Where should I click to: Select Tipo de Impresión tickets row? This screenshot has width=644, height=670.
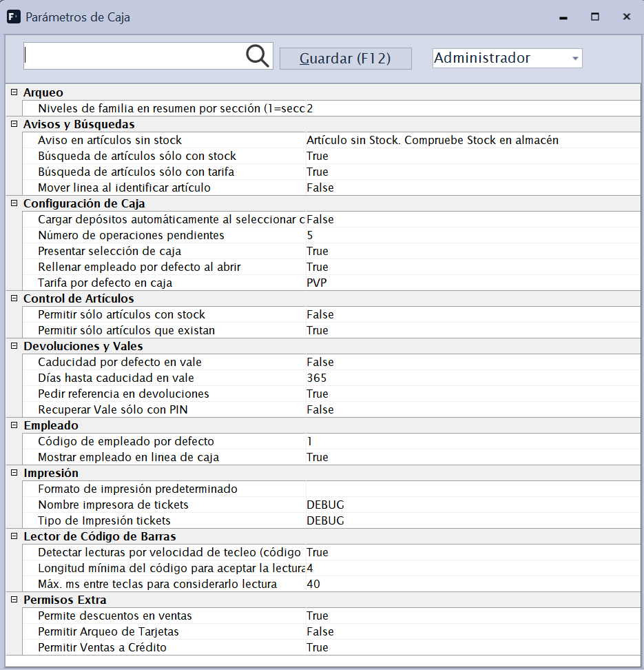point(331,520)
